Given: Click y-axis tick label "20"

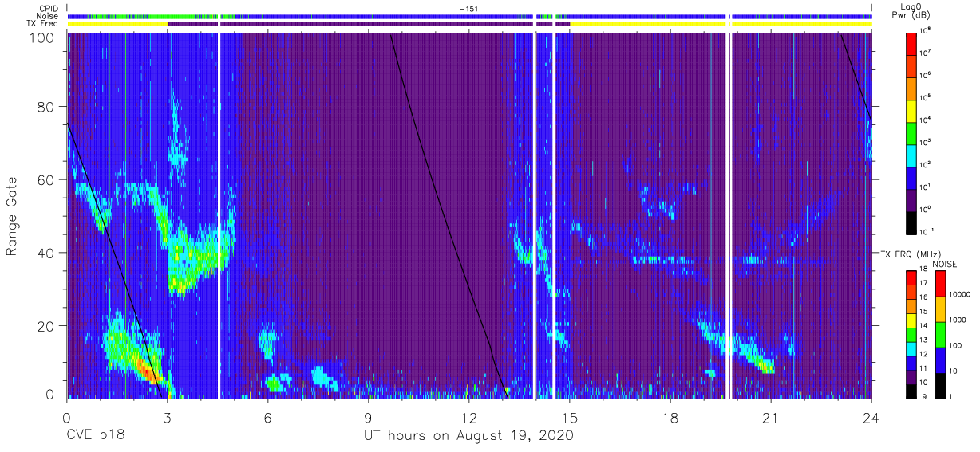Looking at the screenshot, I should point(46,325).
